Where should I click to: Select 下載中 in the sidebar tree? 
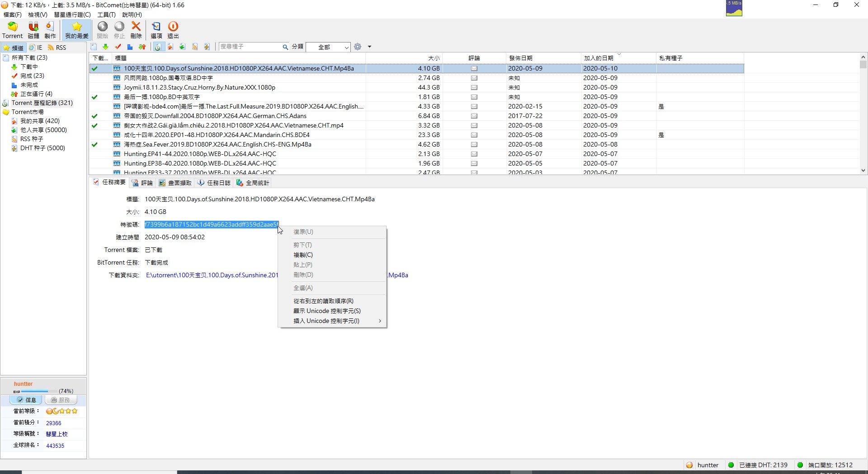[29, 66]
